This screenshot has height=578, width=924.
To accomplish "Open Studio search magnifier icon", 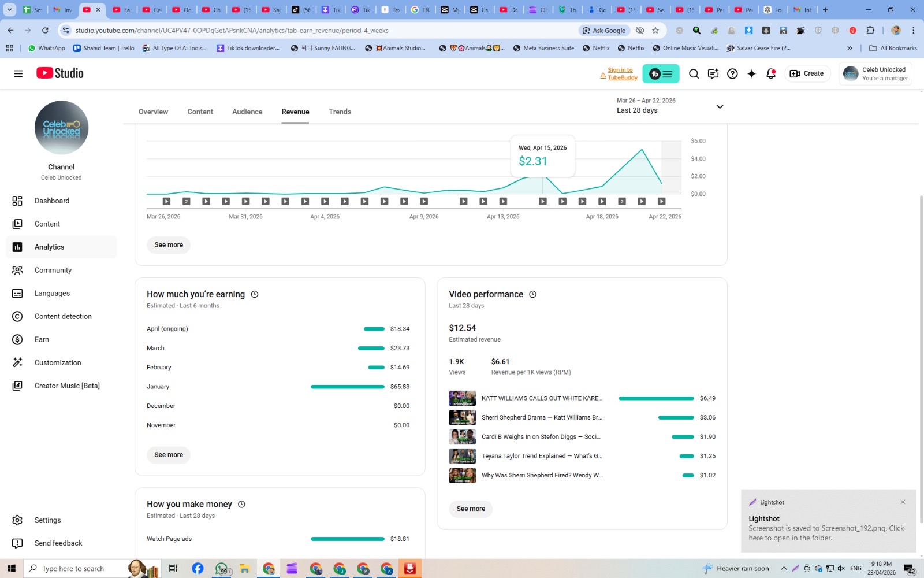I will 694,73.
